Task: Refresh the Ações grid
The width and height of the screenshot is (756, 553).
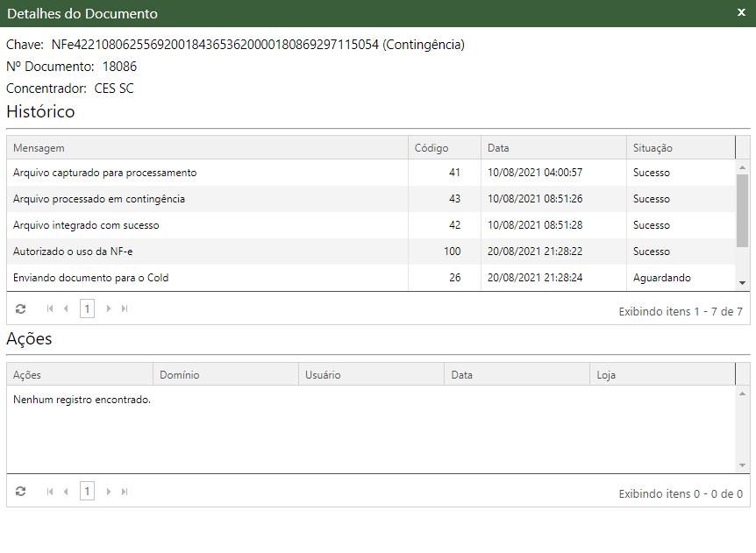Action: point(21,492)
